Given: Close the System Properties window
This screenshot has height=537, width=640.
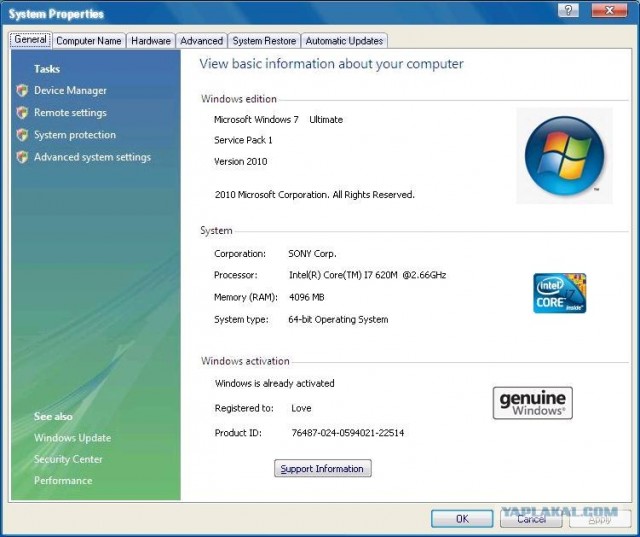Looking at the screenshot, I should [x=609, y=10].
